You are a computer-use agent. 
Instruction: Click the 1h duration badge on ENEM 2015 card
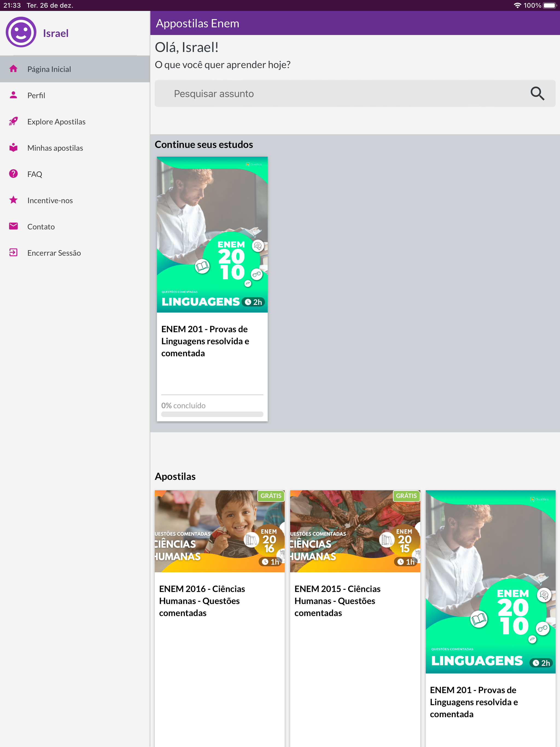406,562
